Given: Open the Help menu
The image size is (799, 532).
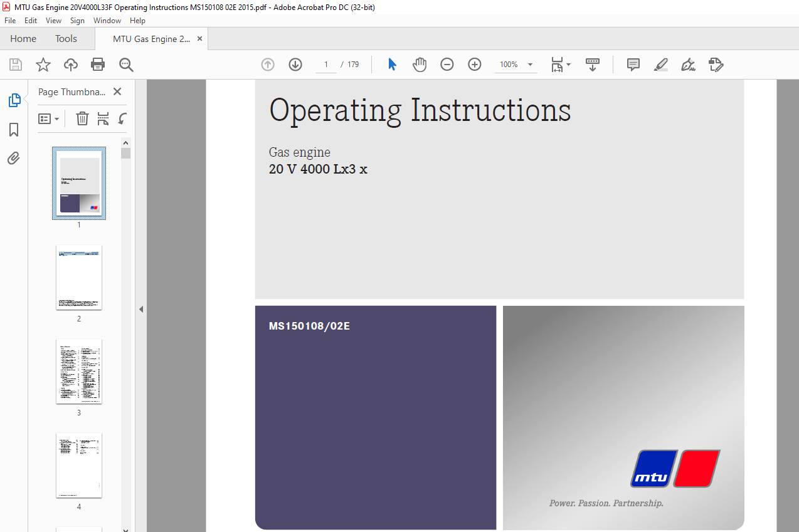Looking at the screenshot, I should point(137,21).
